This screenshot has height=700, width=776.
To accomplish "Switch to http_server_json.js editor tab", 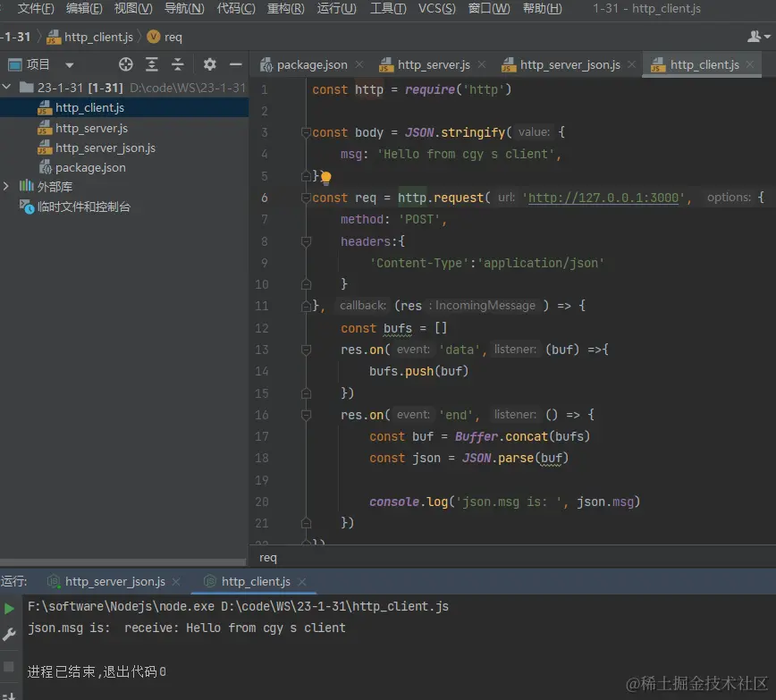I will (x=569, y=64).
